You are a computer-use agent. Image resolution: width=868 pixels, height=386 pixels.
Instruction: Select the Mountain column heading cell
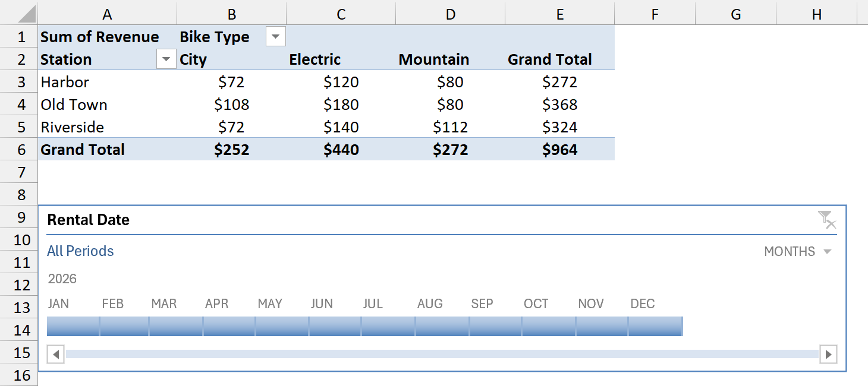pos(451,59)
